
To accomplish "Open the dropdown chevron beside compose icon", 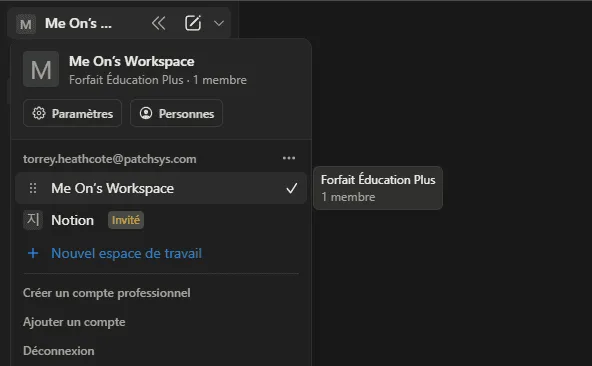I will point(219,23).
